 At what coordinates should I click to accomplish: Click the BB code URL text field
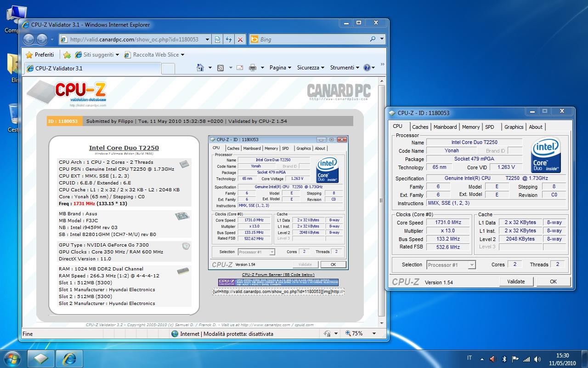click(278, 291)
